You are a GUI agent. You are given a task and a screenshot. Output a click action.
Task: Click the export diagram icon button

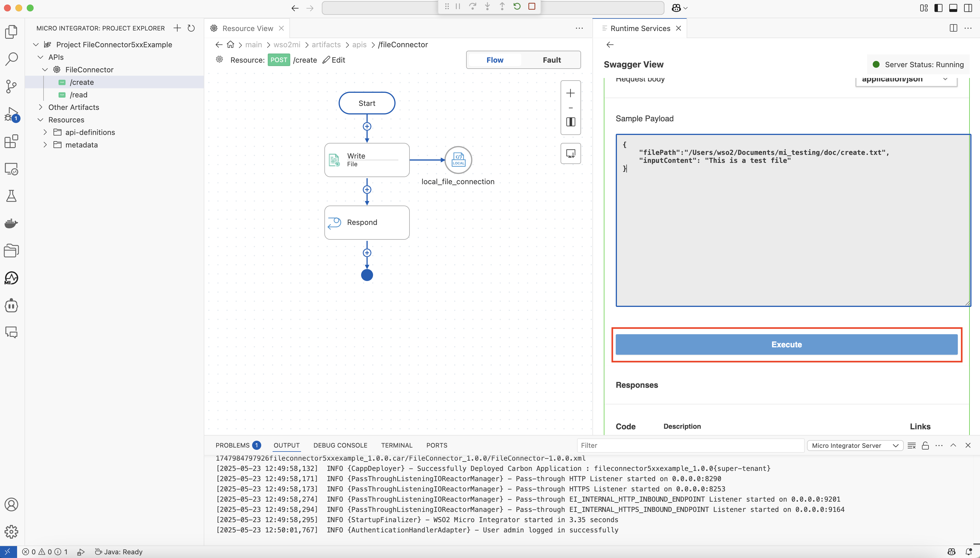point(571,154)
